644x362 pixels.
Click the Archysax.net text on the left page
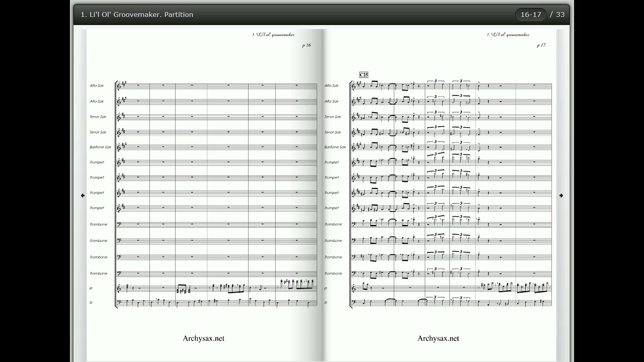pos(204,338)
